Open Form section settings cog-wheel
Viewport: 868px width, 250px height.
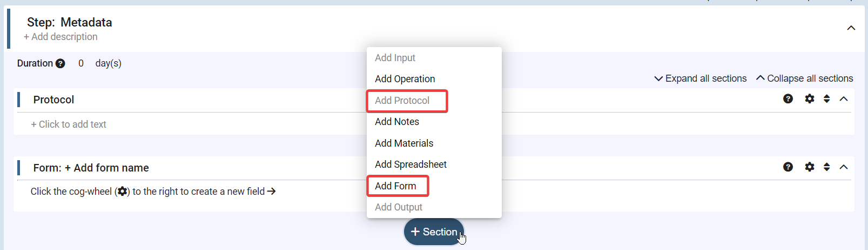click(809, 167)
